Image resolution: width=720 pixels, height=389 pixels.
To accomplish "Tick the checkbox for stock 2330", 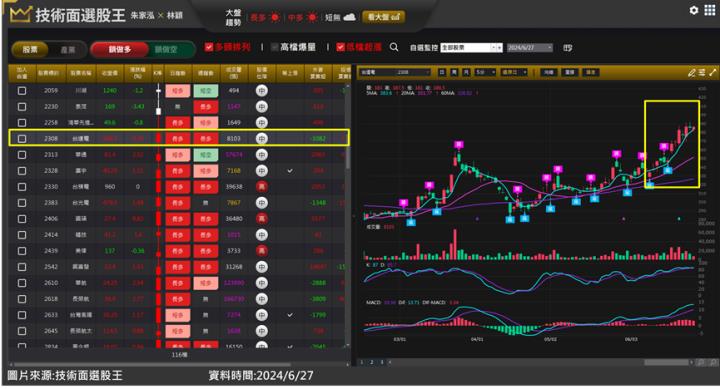I will pyautogui.click(x=22, y=186).
